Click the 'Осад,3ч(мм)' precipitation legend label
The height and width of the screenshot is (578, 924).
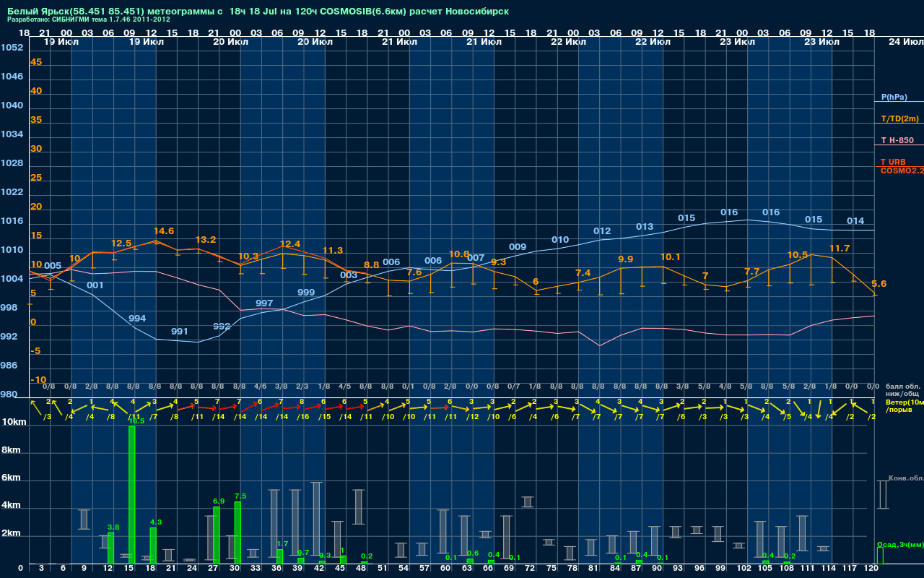899,544
